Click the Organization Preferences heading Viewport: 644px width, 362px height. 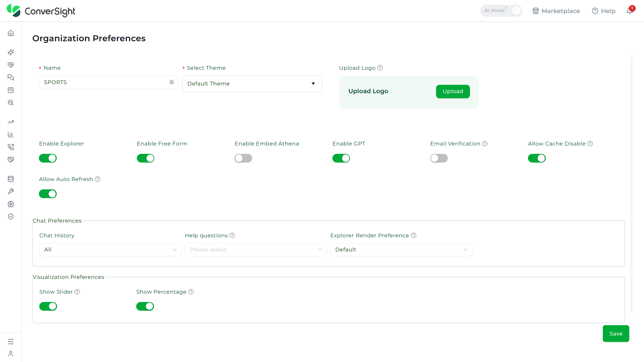[x=89, y=39]
